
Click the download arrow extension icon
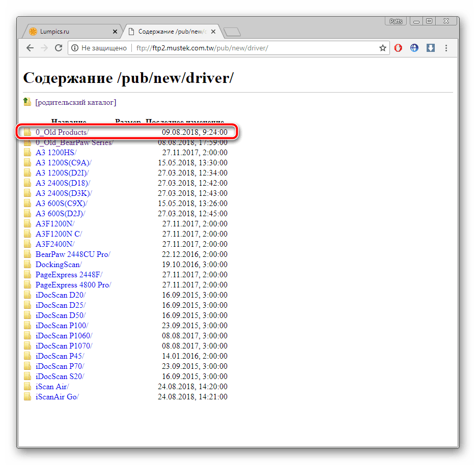[430, 48]
